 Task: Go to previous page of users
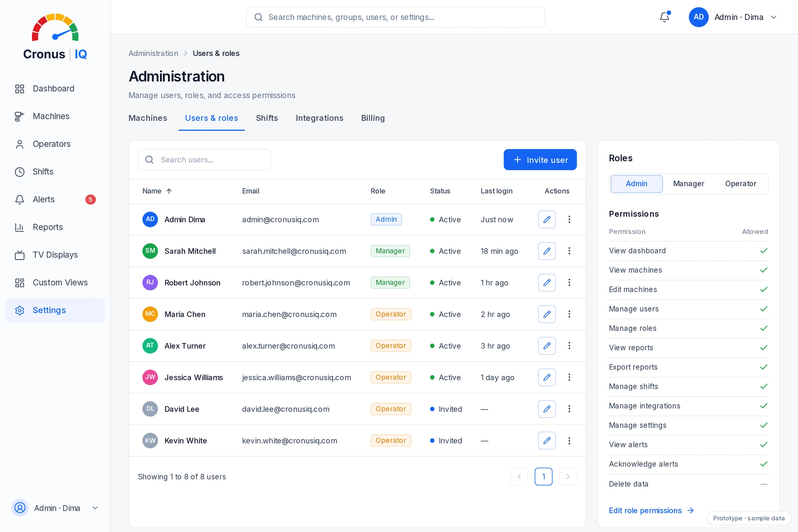pos(519,477)
